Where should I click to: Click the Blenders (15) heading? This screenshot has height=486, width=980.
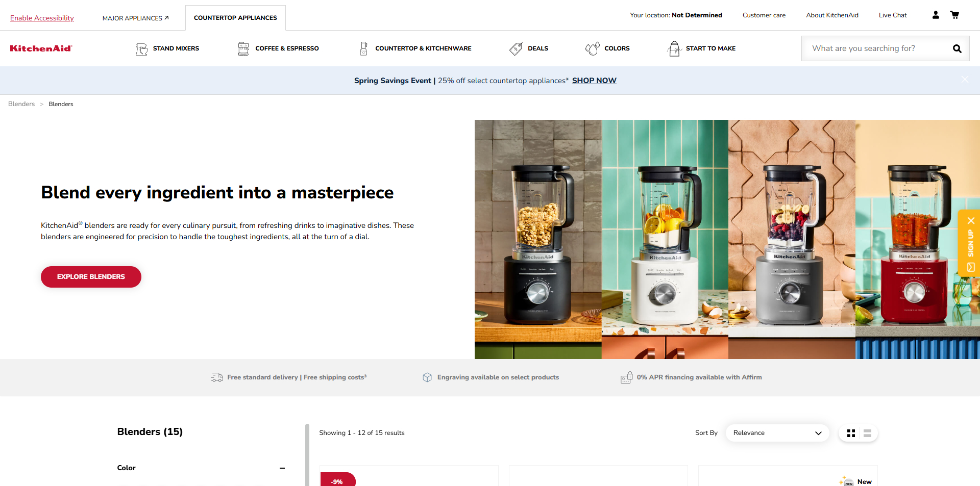(x=150, y=432)
